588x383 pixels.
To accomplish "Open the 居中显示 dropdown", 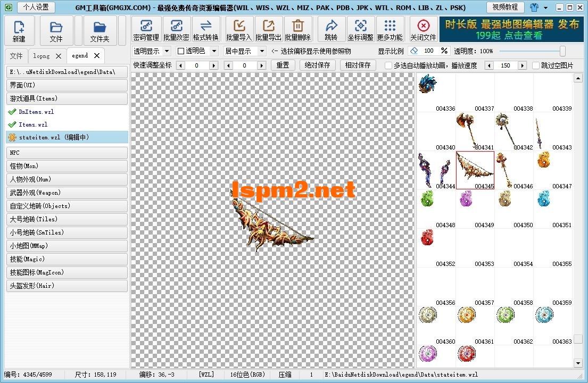I will tap(244, 51).
